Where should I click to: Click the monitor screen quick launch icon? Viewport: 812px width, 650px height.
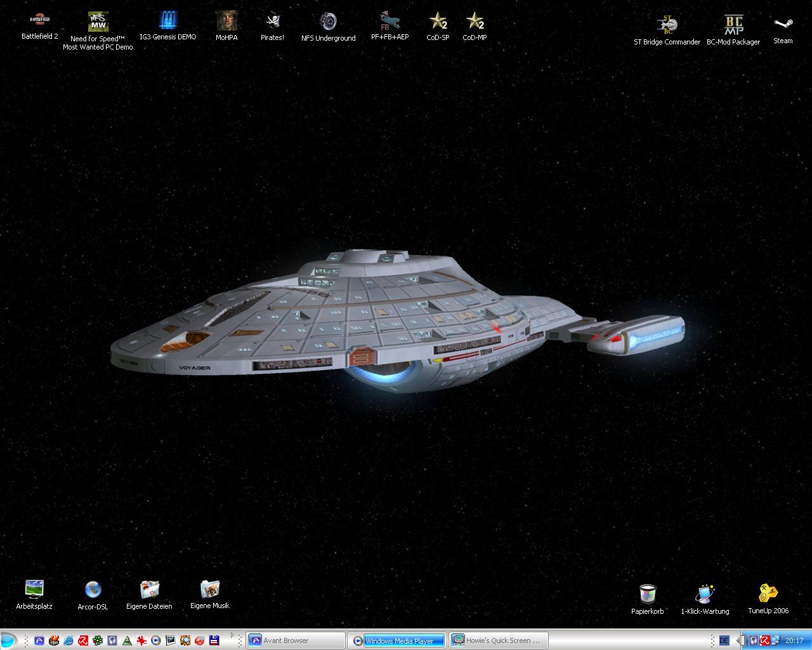click(171, 640)
